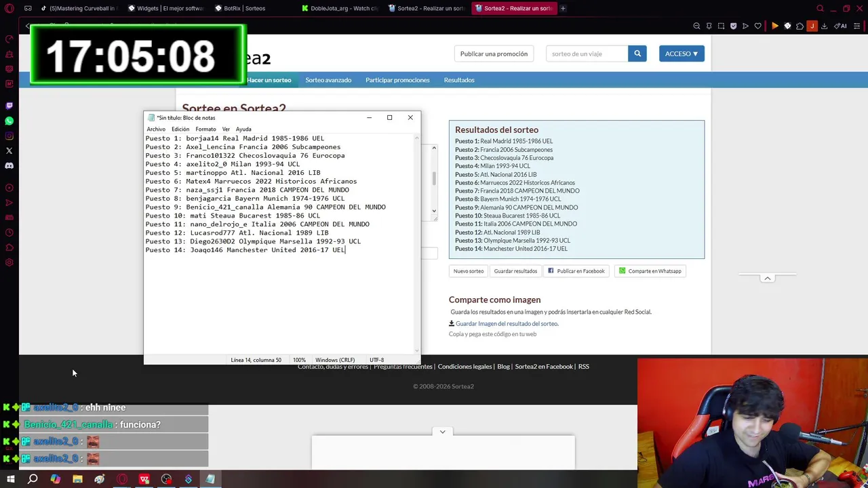Open the Notepad taskbar icon
868x488 pixels.
point(210,479)
